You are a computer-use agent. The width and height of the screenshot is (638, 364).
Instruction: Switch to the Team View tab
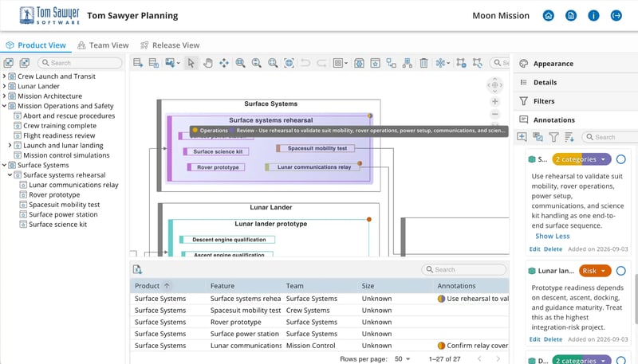pos(104,45)
